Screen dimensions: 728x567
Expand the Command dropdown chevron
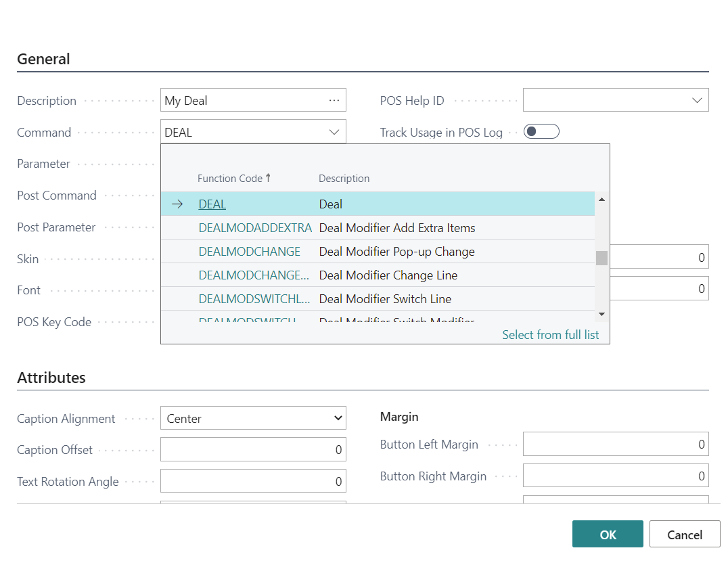(334, 132)
